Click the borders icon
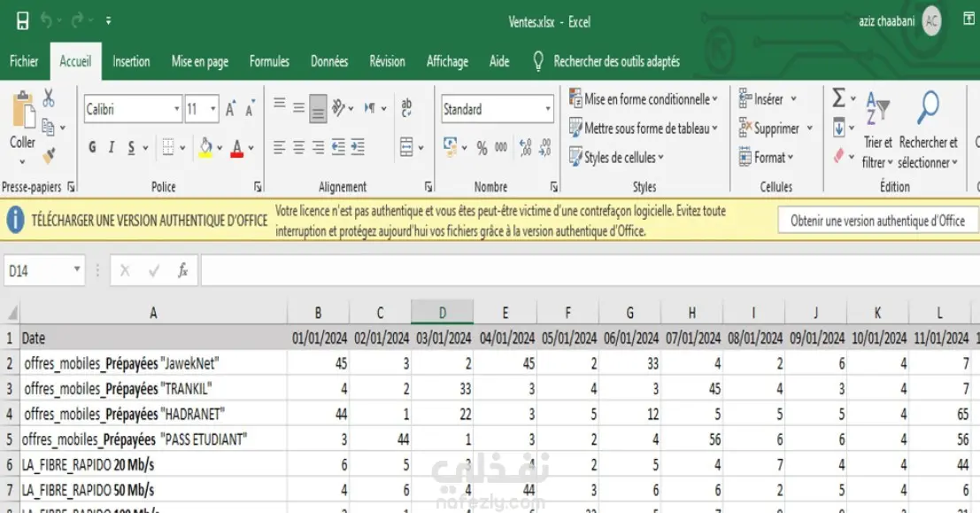980x513 pixels. point(168,148)
